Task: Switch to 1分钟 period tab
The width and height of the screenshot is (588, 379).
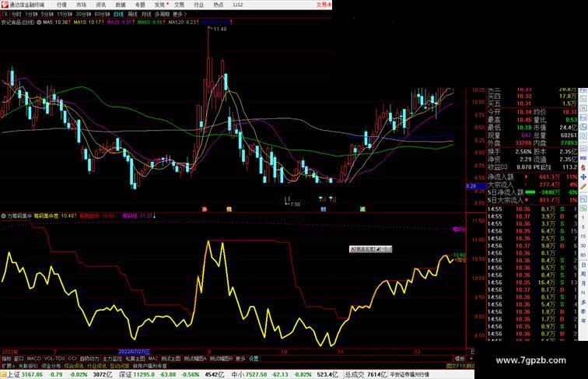Action: (31, 14)
